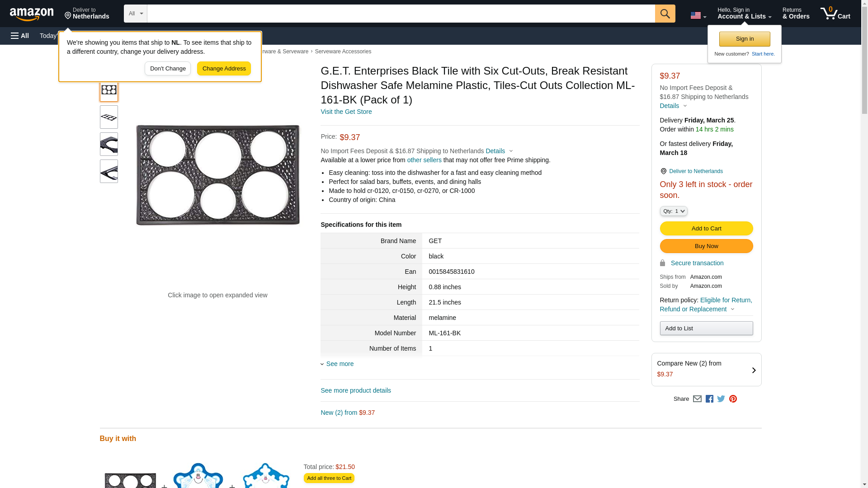Share on Pinterest icon

pos(733,399)
